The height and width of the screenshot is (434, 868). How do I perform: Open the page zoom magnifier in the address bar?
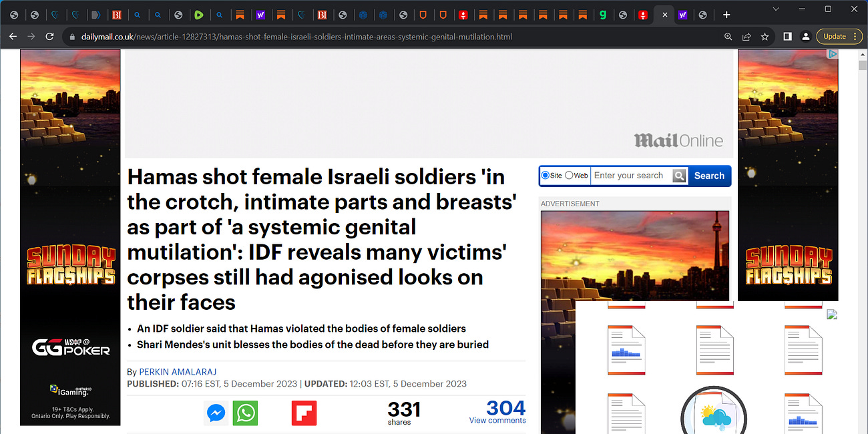[728, 37]
